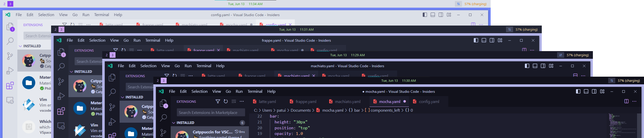Open Search view in the light config.yaml window
Image resolution: width=644 pixels, height=138 pixels.
coord(10,41)
